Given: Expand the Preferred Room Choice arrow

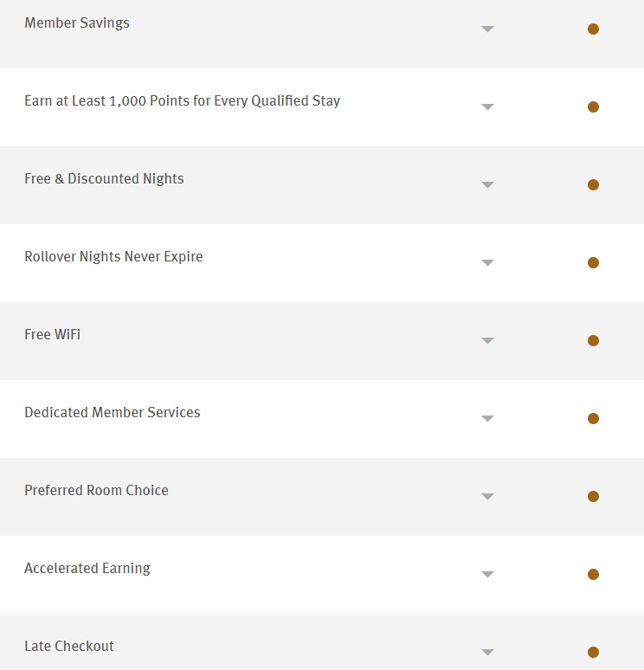Looking at the screenshot, I should [x=487, y=497].
